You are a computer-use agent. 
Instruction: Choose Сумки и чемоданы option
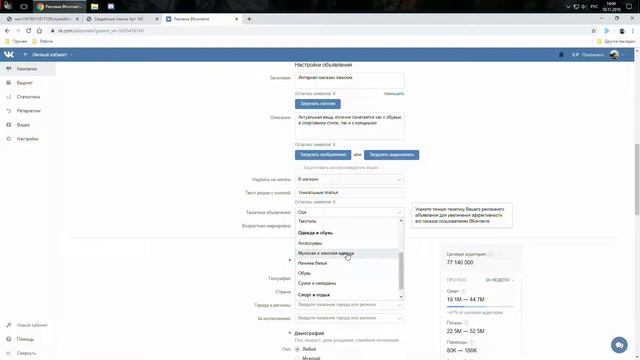pyautogui.click(x=347, y=283)
